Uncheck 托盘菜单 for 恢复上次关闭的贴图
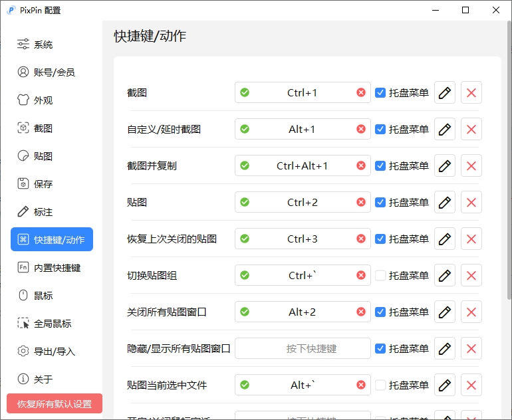Screen dimensions: 512x420 [380, 239]
